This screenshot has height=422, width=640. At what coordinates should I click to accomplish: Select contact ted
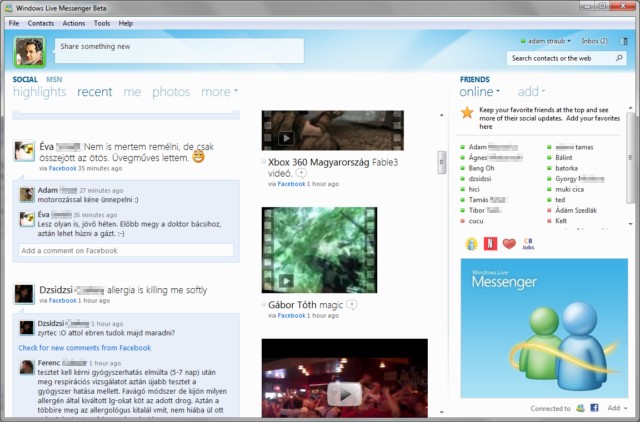pos(560,200)
